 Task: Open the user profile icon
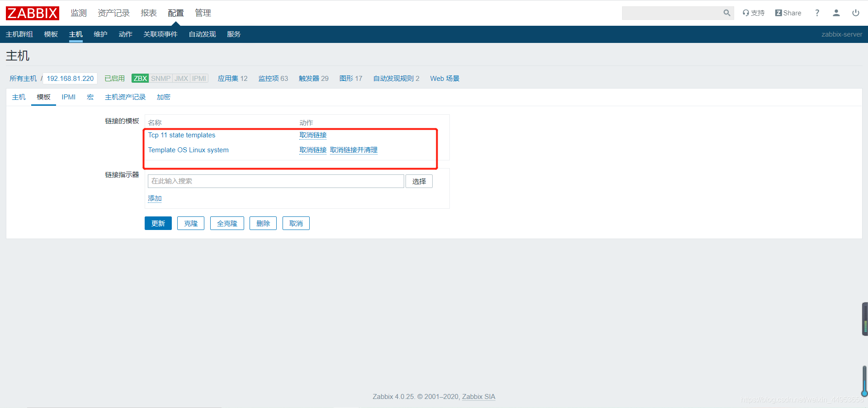836,13
